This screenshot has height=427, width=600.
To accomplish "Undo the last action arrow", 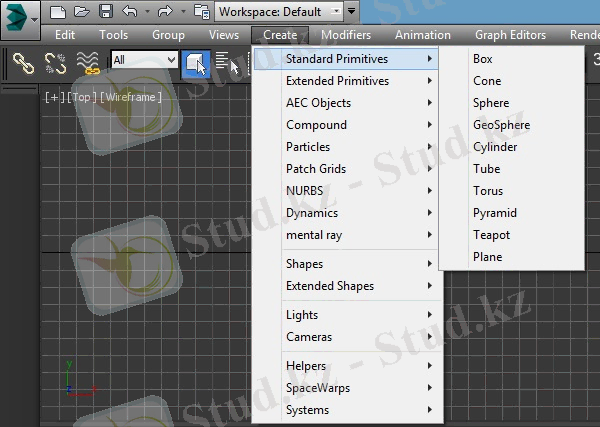I will [130, 11].
